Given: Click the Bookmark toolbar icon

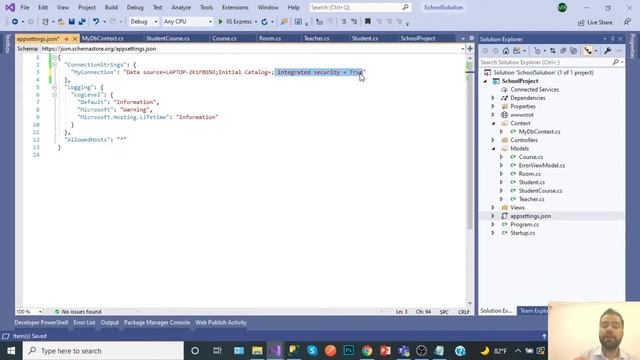Looking at the screenshot, I should point(368,22).
